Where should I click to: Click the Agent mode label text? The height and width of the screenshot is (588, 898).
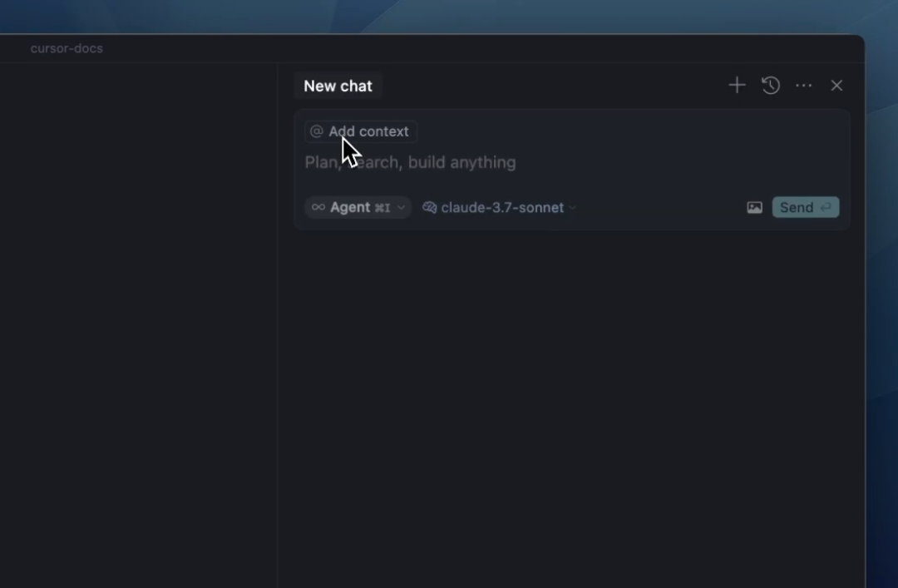pyautogui.click(x=350, y=207)
